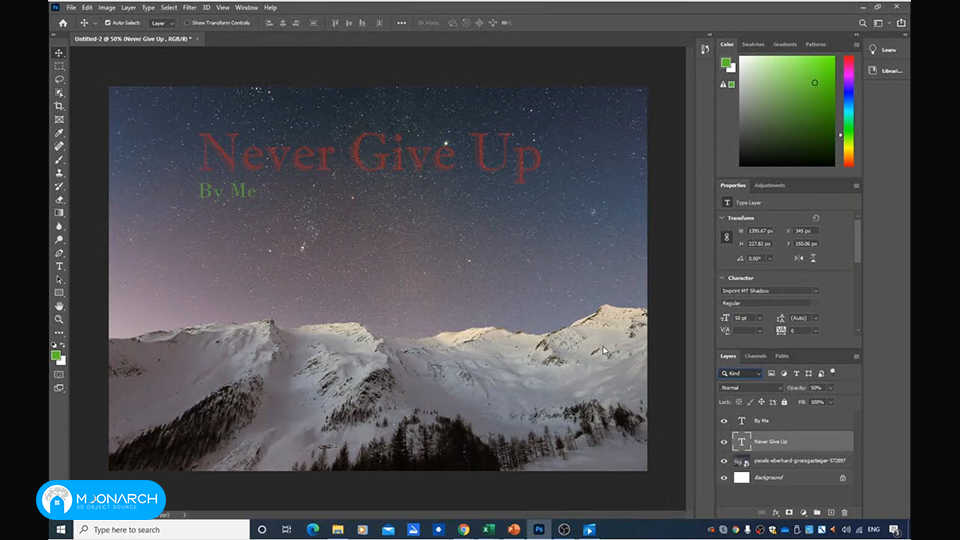The width and height of the screenshot is (960, 540).
Task: Open the Auto-Select Layer dropdown
Action: pos(162,23)
